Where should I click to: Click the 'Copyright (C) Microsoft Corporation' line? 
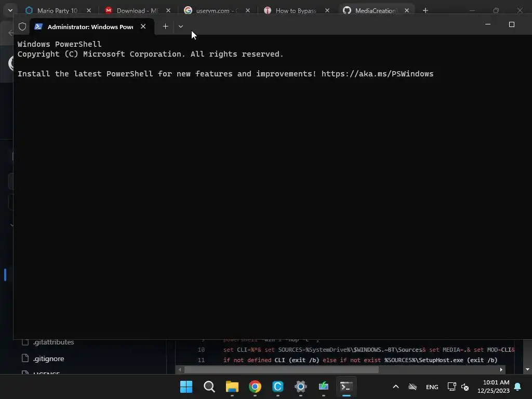(x=150, y=54)
